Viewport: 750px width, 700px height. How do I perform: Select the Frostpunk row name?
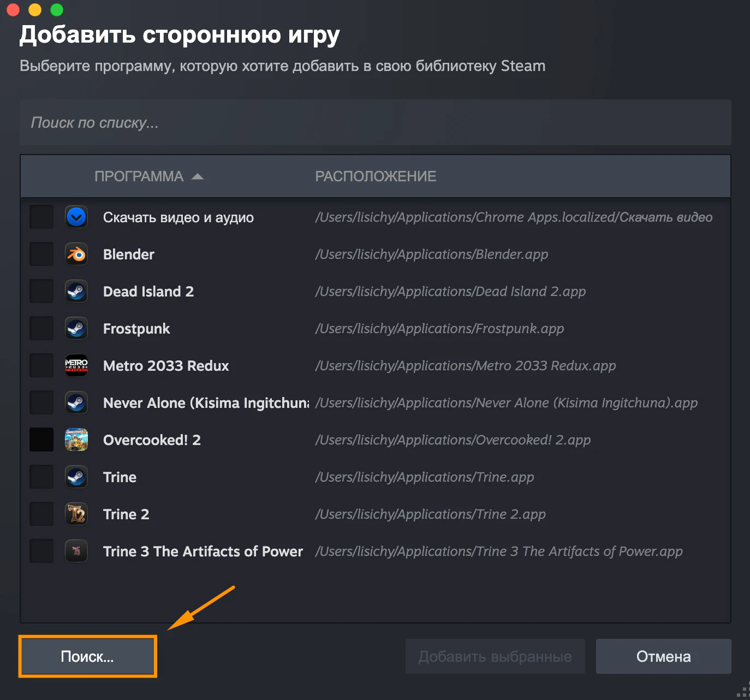(136, 329)
